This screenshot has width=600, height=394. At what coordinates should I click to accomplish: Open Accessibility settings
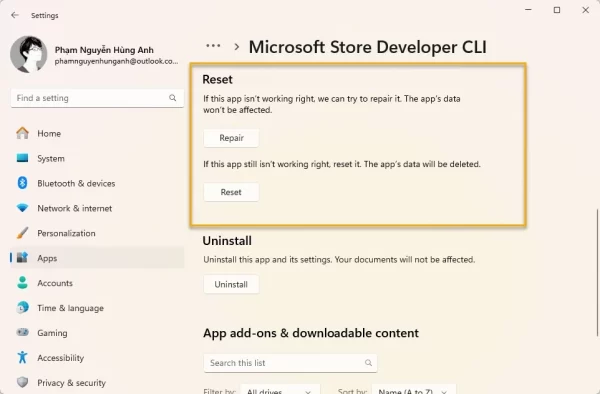pos(97,358)
